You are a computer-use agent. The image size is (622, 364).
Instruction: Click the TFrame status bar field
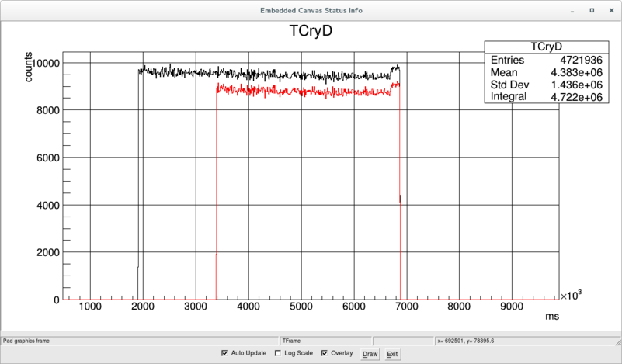click(x=325, y=340)
